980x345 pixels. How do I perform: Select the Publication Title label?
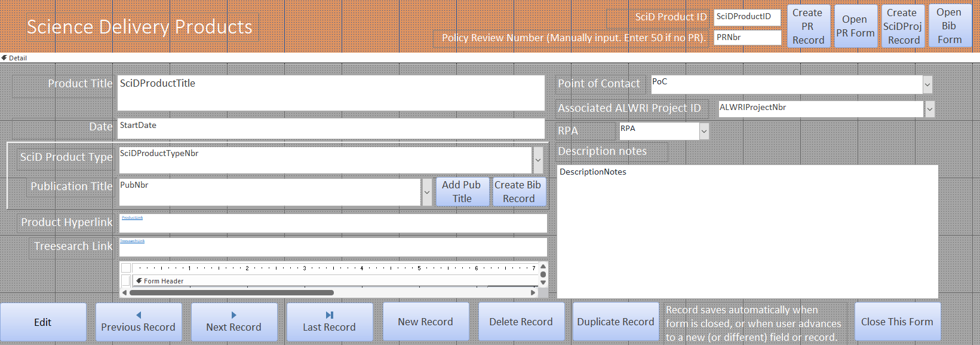point(70,187)
